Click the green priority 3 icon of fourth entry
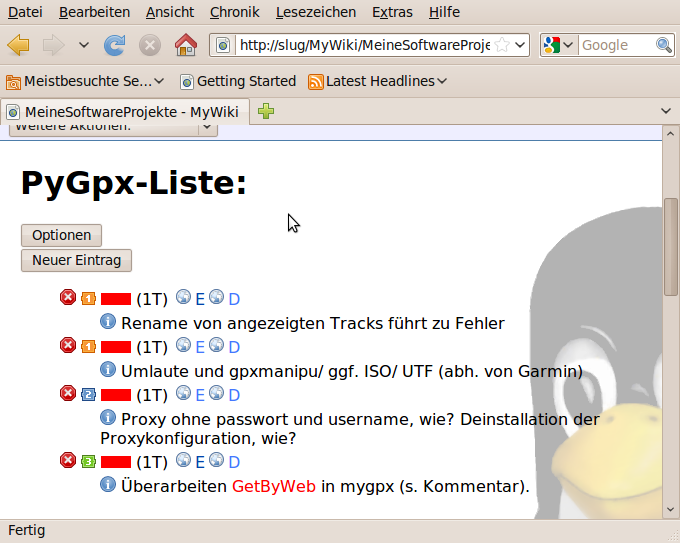This screenshot has height=543, width=680. 88,461
